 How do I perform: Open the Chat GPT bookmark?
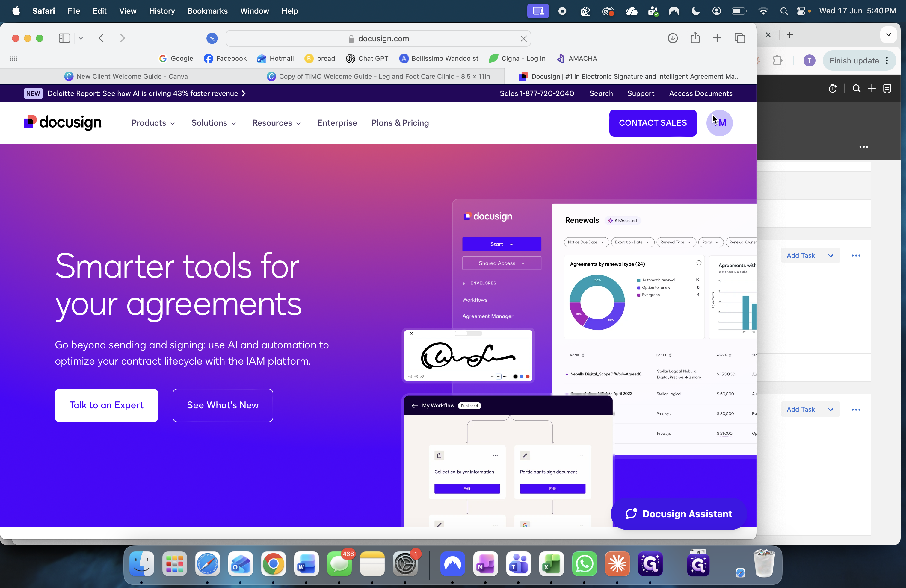[x=367, y=59]
